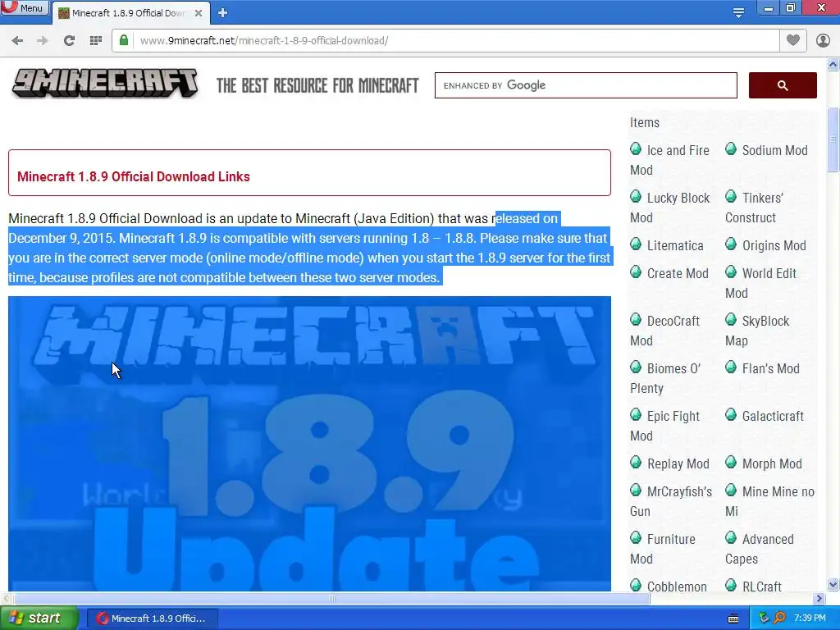Click the network tray icon
This screenshot has height=630, width=840.
(x=764, y=619)
